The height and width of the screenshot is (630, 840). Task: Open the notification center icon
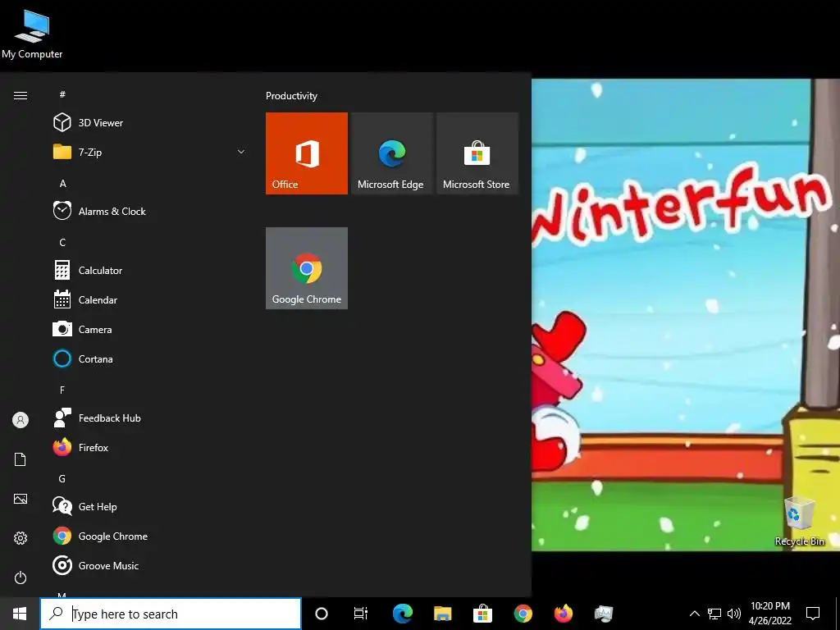(813, 614)
